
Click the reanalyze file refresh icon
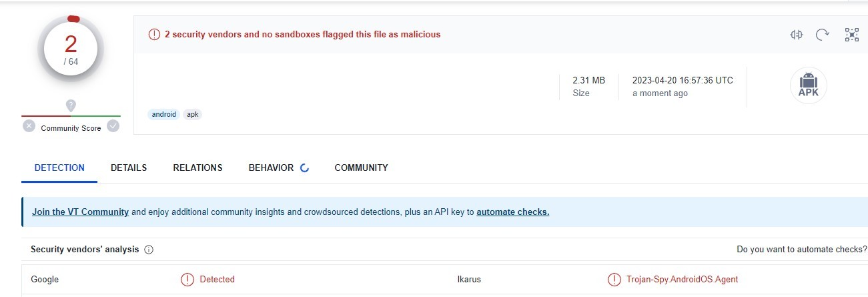pos(823,35)
